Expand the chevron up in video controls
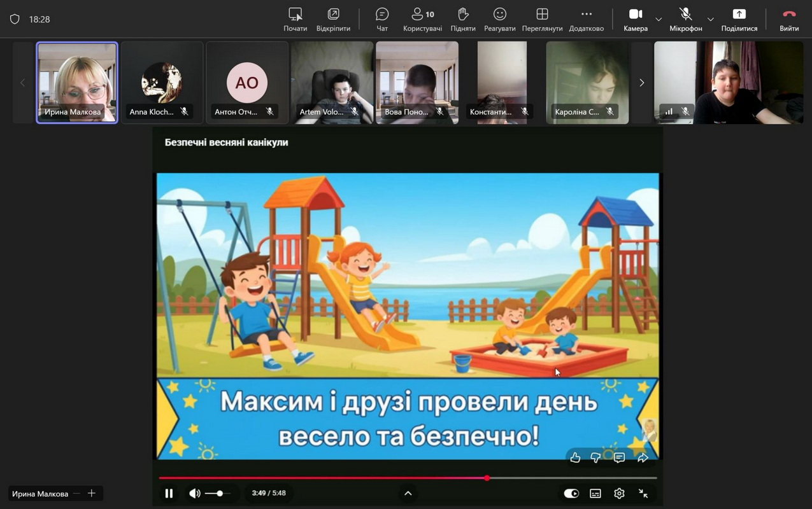Viewport: 812px width, 509px height. point(408,493)
